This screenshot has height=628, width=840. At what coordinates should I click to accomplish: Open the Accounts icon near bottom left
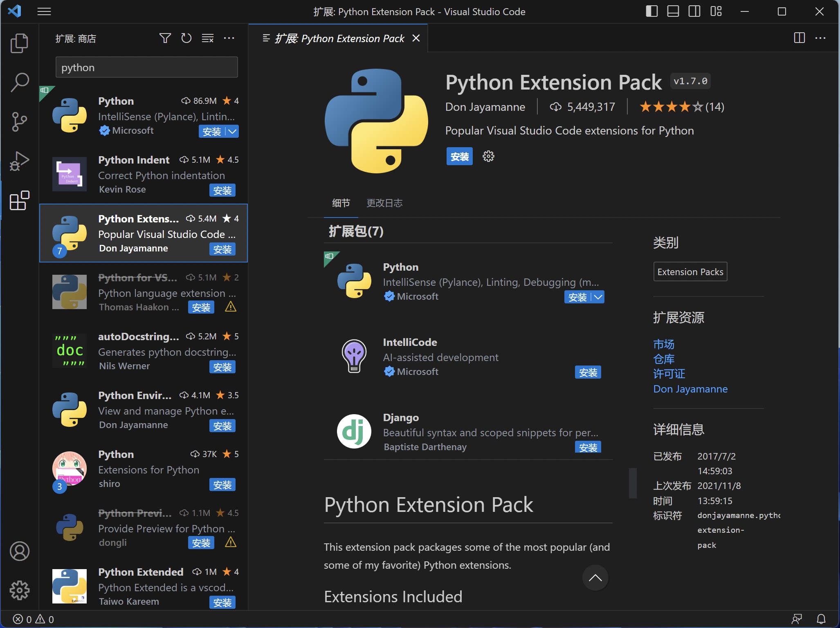point(19,551)
